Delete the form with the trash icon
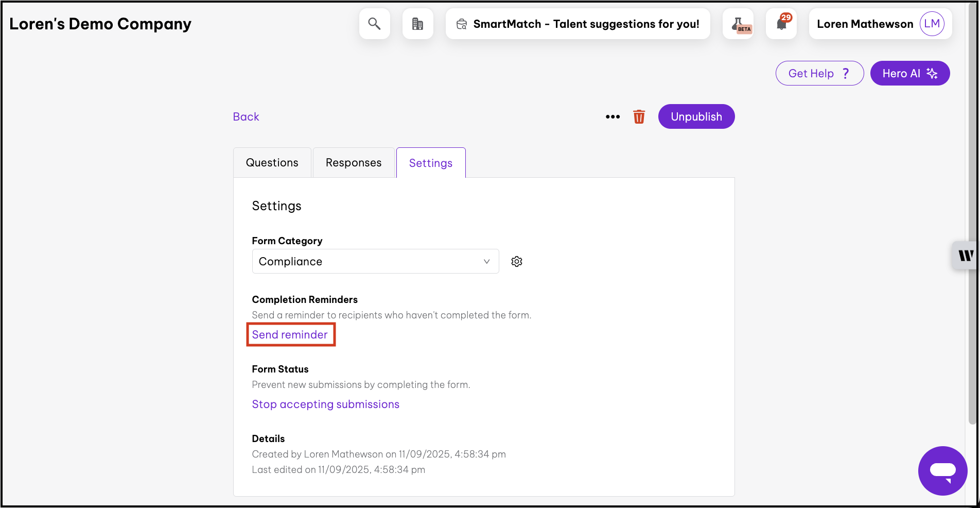 pyautogui.click(x=639, y=117)
